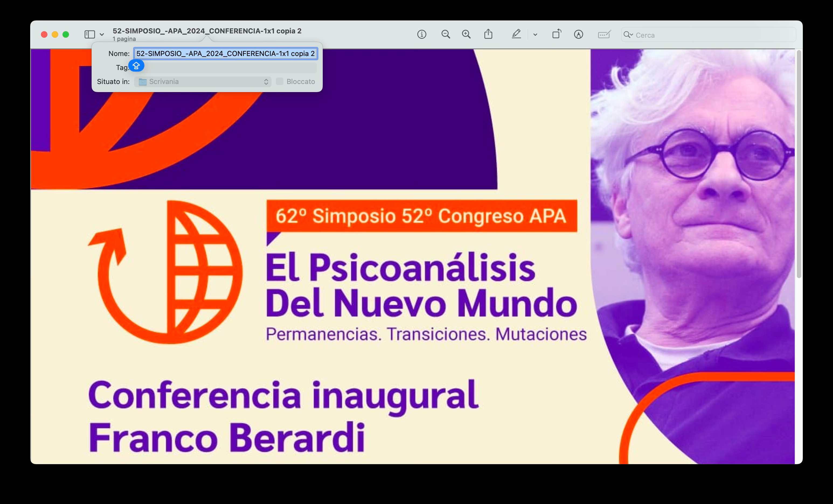Zoom out of the image
The image size is (833, 504).
446,34
